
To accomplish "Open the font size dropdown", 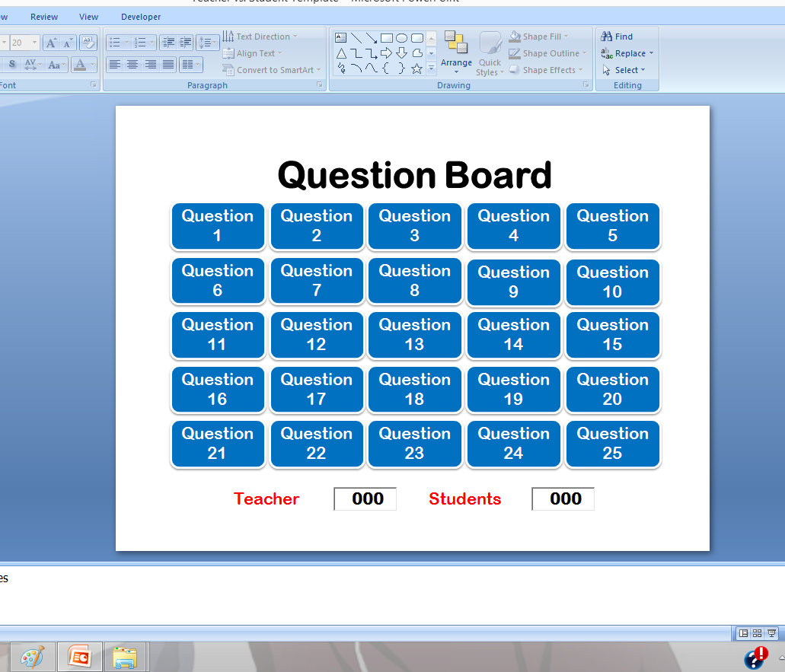I will click(x=34, y=43).
